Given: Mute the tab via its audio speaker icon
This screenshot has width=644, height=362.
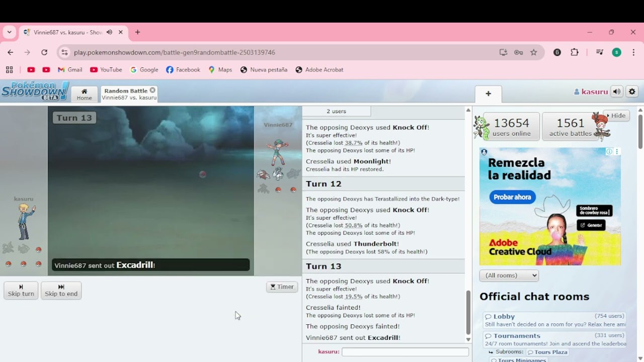Looking at the screenshot, I should 109,32.
